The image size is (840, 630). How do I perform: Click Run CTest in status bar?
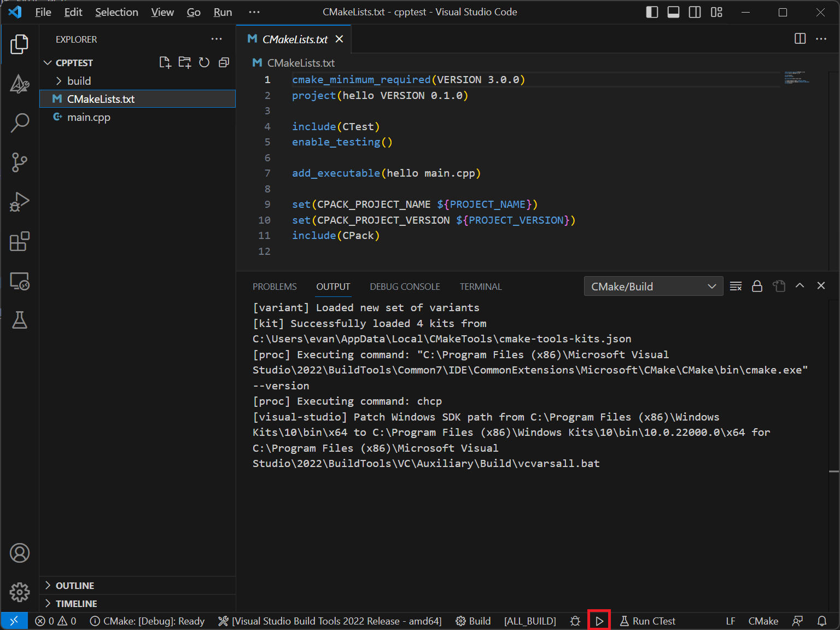(647, 621)
